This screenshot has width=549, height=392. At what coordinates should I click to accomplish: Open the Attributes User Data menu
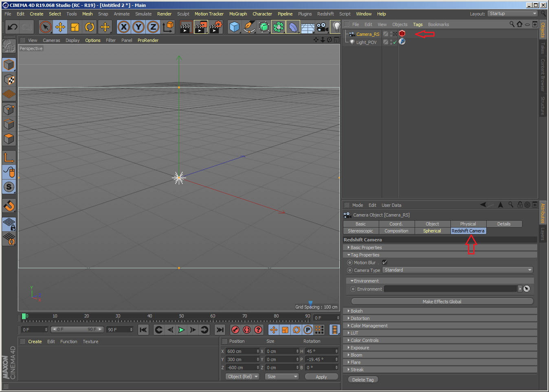coord(391,205)
